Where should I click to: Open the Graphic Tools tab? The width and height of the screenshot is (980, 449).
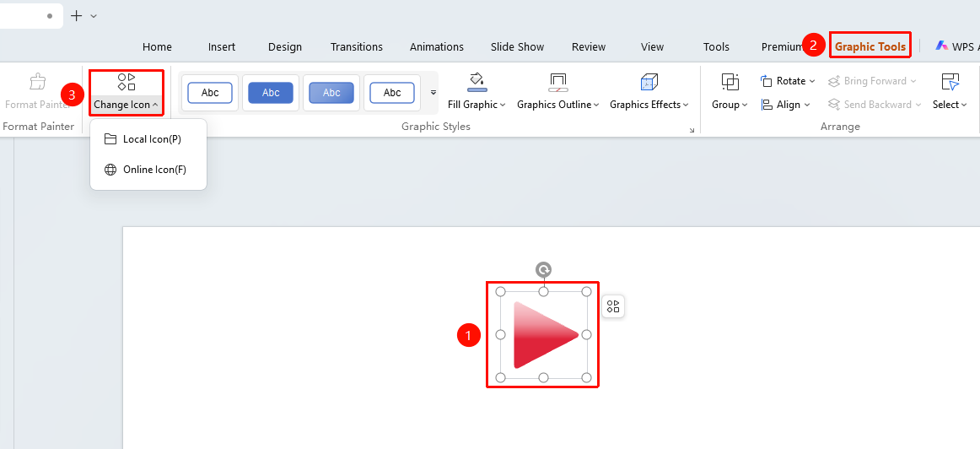(x=870, y=46)
